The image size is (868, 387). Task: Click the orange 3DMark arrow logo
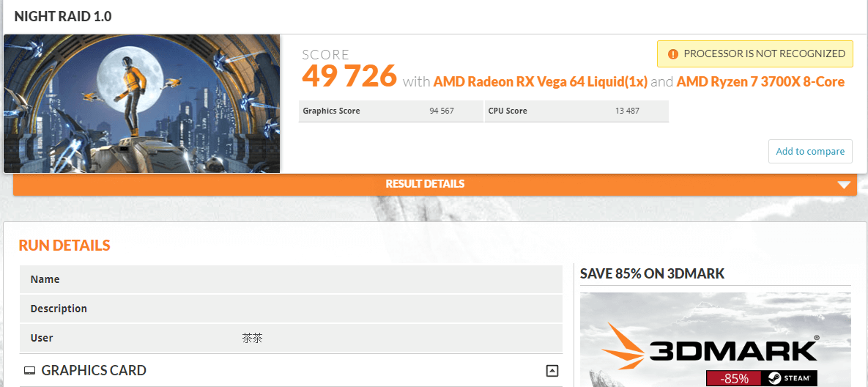[x=623, y=349]
